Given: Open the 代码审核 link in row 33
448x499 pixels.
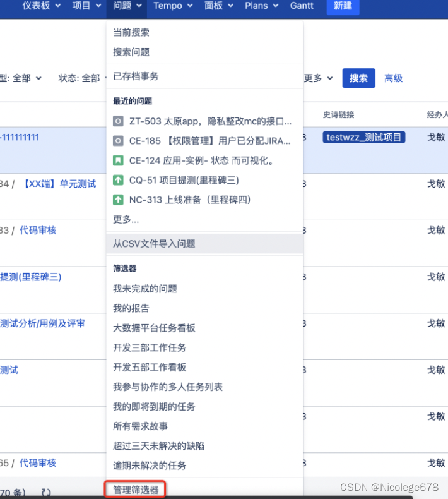Looking at the screenshot, I should pos(38,231).
